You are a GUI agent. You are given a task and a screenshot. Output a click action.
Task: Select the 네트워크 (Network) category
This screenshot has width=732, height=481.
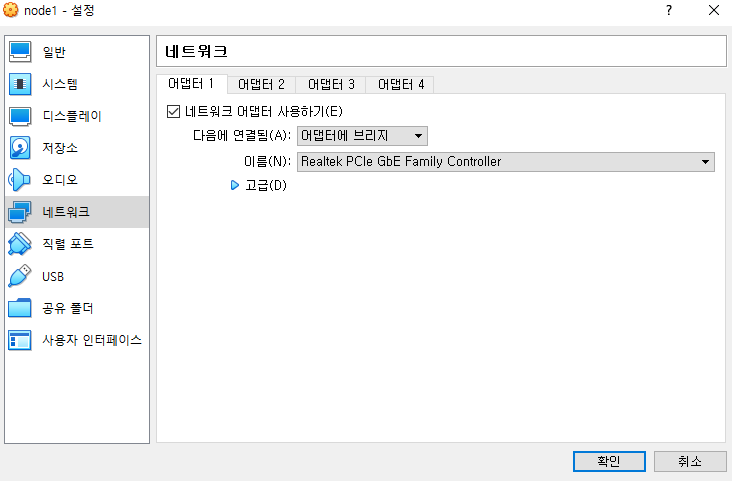[x=66, y=212]
